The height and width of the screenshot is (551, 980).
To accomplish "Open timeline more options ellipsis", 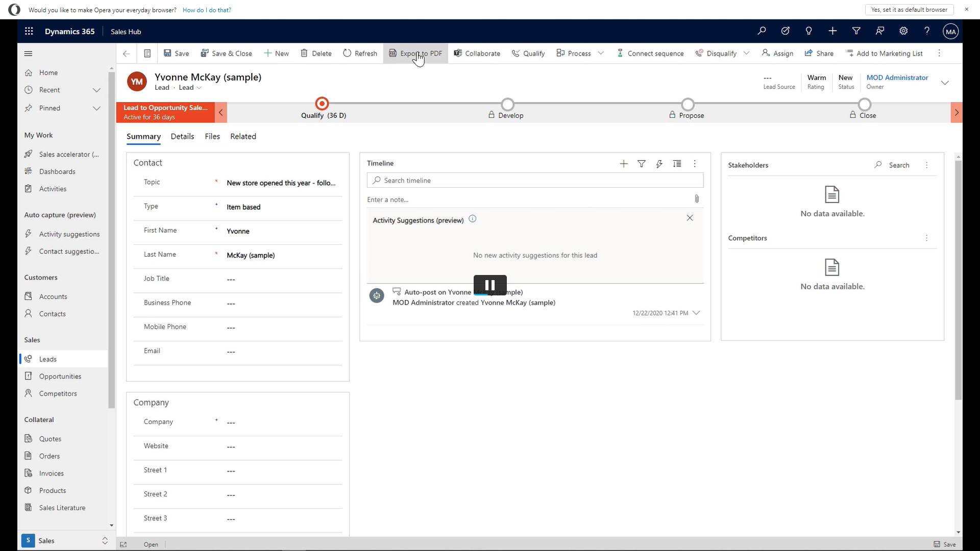I will point(695,164).
